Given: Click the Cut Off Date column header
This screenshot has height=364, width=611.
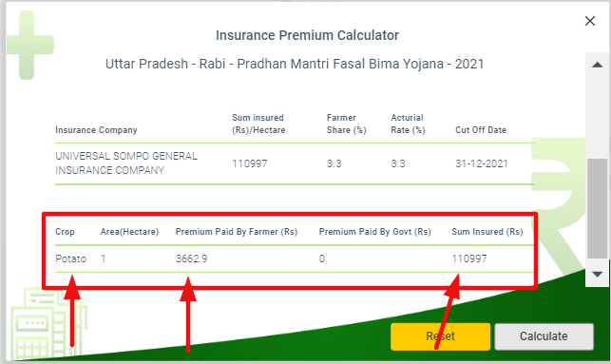Looking at the screenshot, I should click(x=481, y=130).
